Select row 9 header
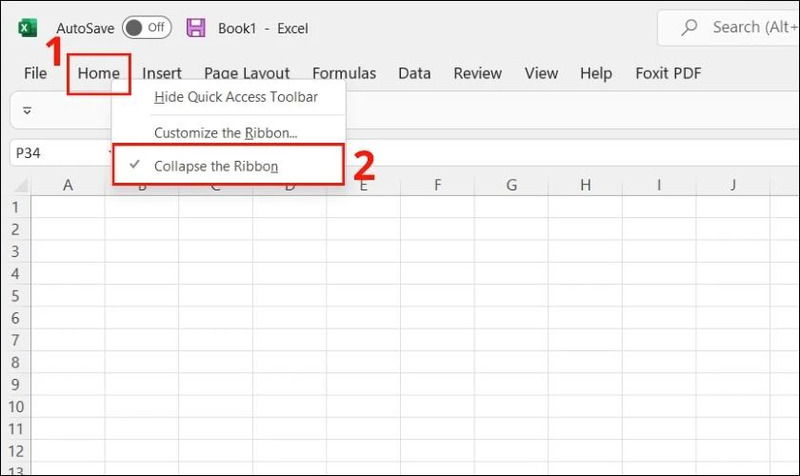800x476 pixels. [x=15, y=384]
